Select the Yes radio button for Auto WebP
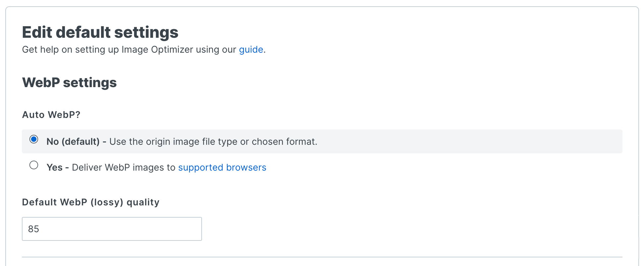Viewport: 644px width, 266px height. [x=33, y=165]
